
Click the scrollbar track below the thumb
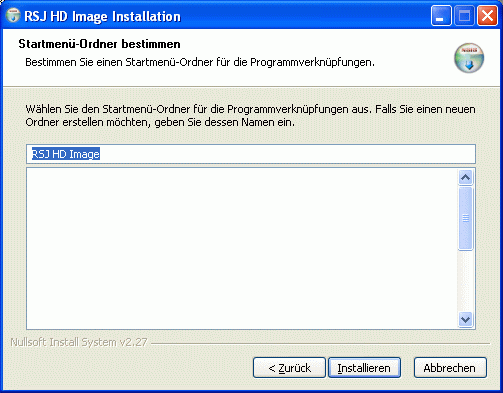click(x=465, y=281)
